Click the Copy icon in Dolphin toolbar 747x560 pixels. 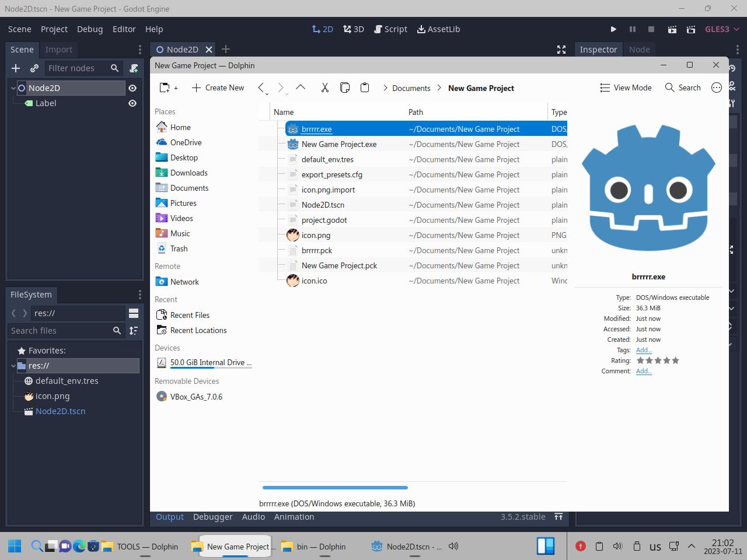[345, 87]
